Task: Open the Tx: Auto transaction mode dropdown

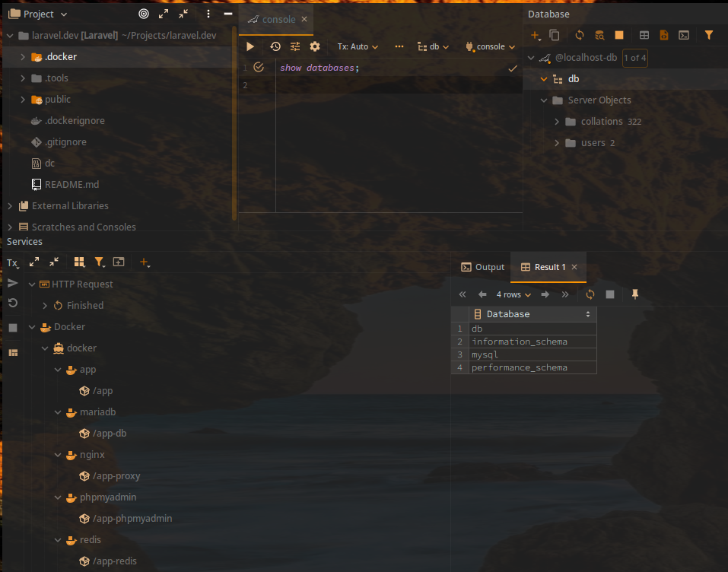Action: (358, 46)
